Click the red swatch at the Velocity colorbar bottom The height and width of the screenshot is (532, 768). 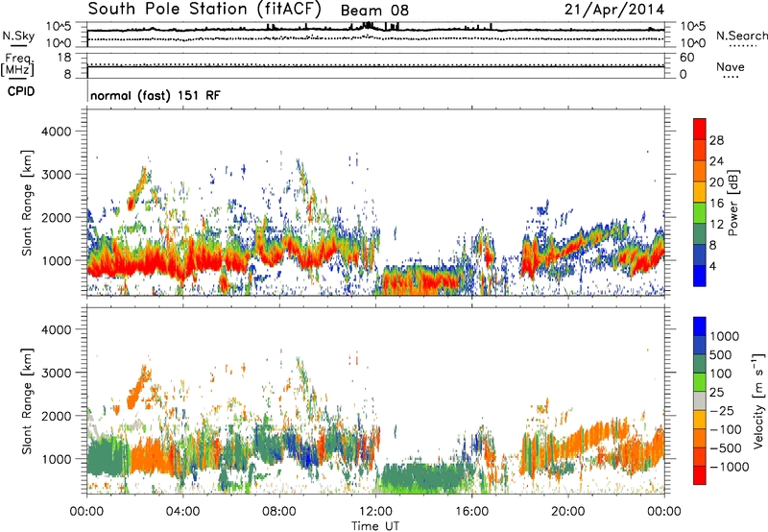click(700, 475)
